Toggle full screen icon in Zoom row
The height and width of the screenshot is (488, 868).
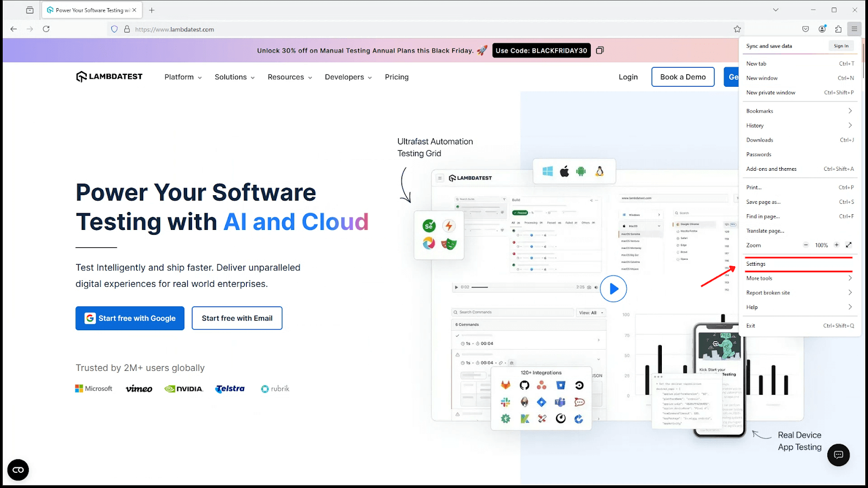849,245
